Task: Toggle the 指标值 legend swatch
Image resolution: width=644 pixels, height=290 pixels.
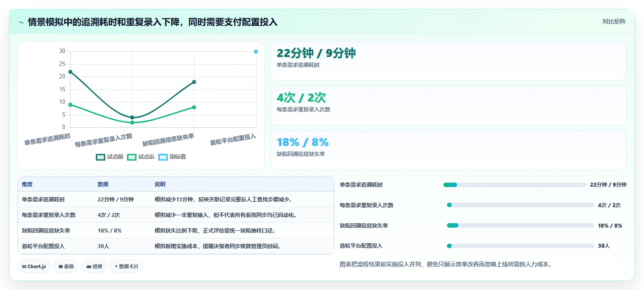Action: click(163, 157)
